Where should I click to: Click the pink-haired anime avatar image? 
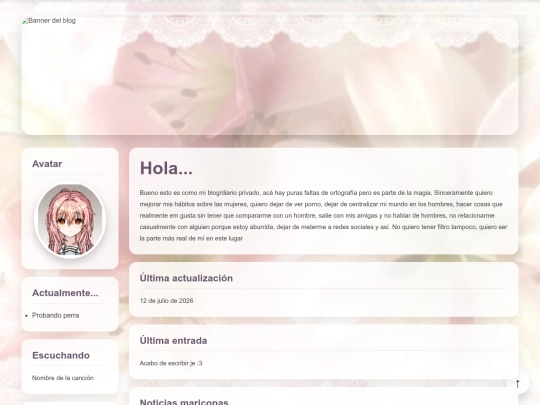[x=70, y=220]
